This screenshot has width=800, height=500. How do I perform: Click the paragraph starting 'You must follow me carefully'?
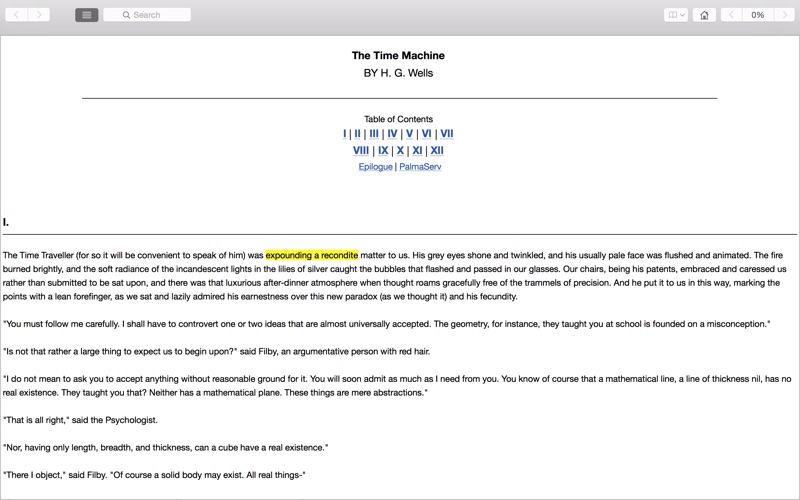click(x=386, y=324)
